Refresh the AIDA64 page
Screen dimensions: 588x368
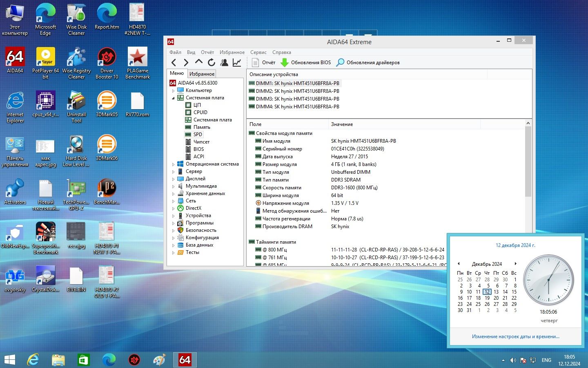tap(212, 63)
